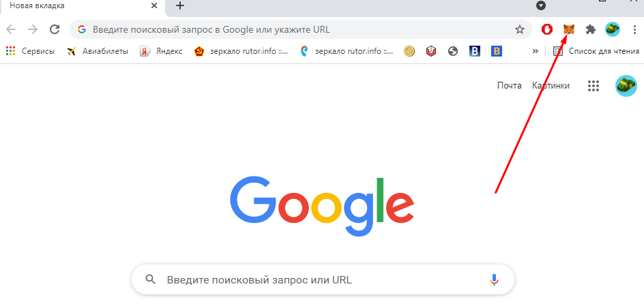Open the Почта link
Image resolution: width=644 pixels, height=308 pixels.
pyautogui.click(x=509, y=86)
